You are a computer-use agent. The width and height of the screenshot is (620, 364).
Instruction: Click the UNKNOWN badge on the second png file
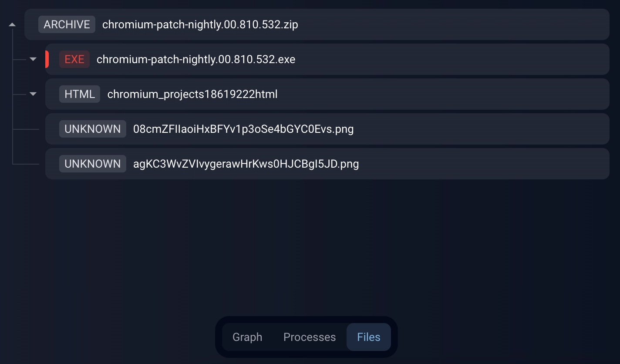point(92,164)
